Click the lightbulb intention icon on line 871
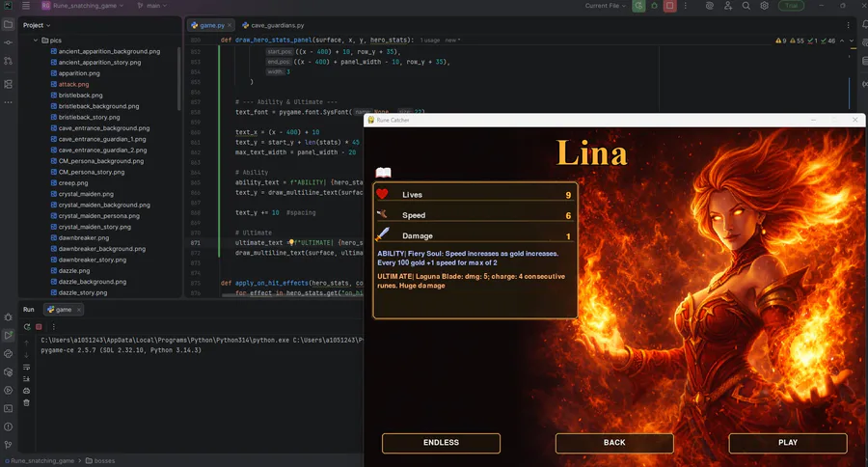Image resolution: width=868 pixels, height=467 pixels. (291, 242)
